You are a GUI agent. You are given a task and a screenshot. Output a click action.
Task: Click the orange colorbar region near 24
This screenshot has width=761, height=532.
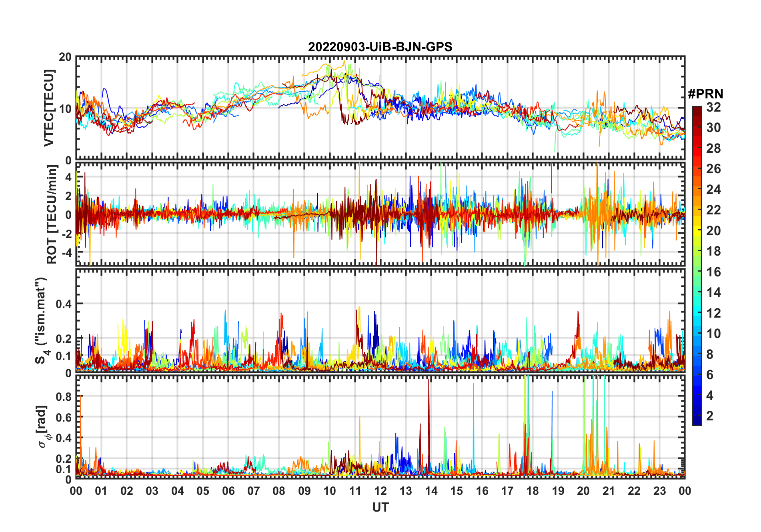[x=697, y=190]
